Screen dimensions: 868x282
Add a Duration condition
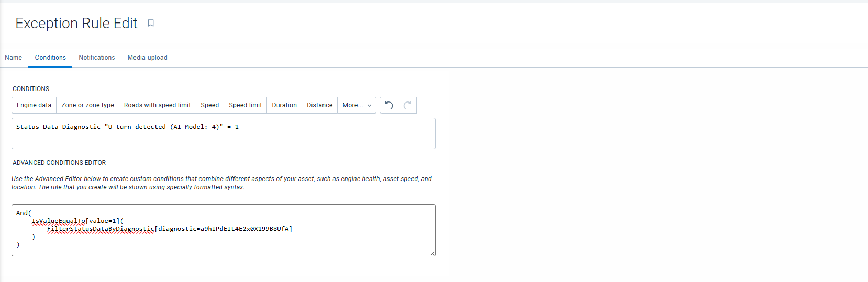point(284,105)
